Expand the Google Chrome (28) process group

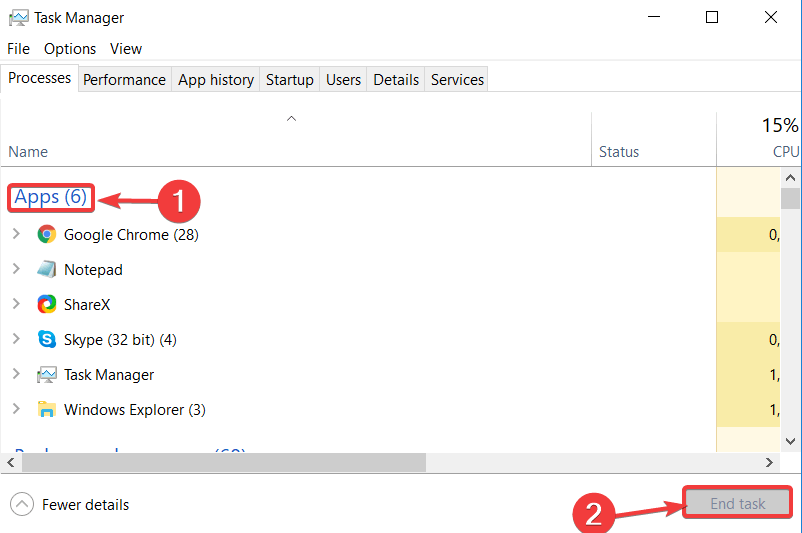point(16,234)
